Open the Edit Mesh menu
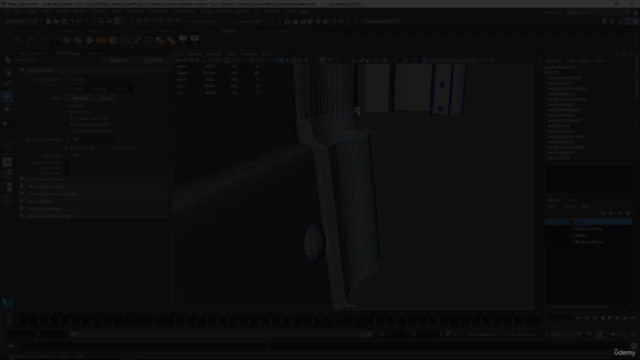The width and height of the screenshot is (640, 360). point(135,11)
